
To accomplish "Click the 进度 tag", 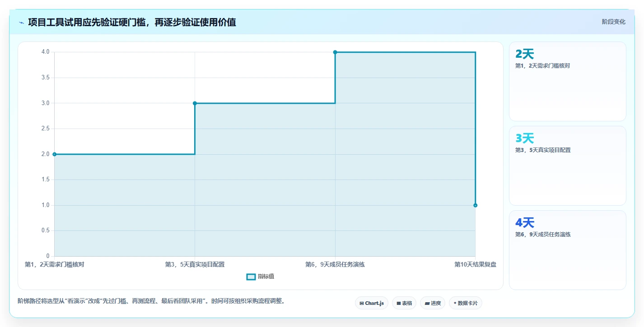I will 433,303.
